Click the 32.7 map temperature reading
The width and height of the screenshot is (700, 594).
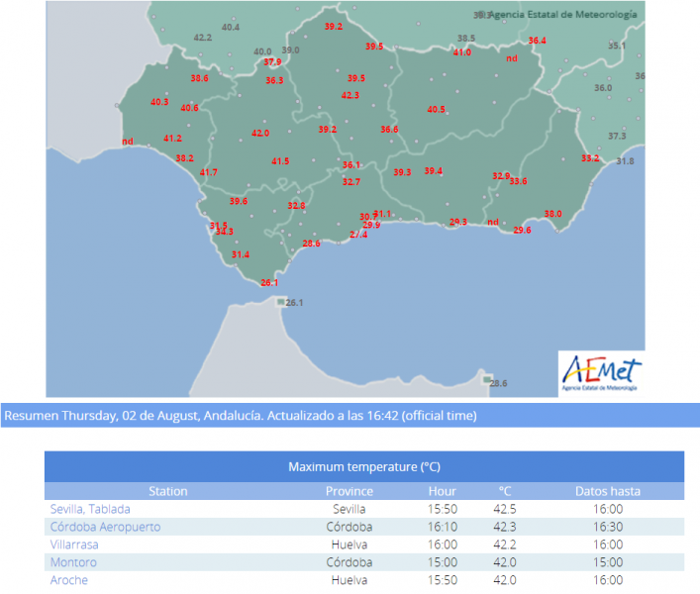[351, 181]
